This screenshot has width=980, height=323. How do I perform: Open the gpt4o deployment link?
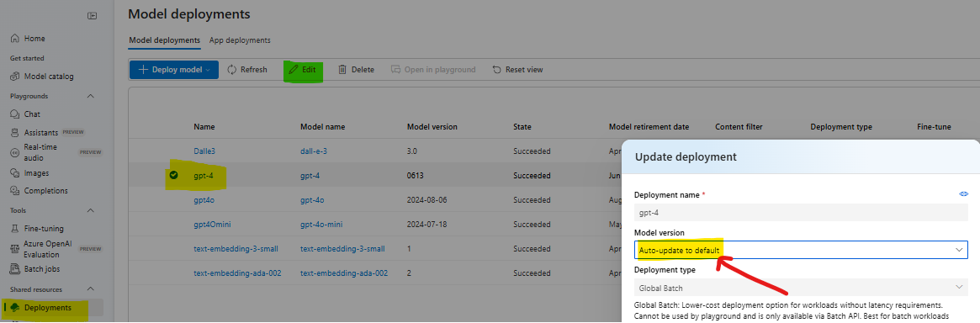click(x=204, y=200)
